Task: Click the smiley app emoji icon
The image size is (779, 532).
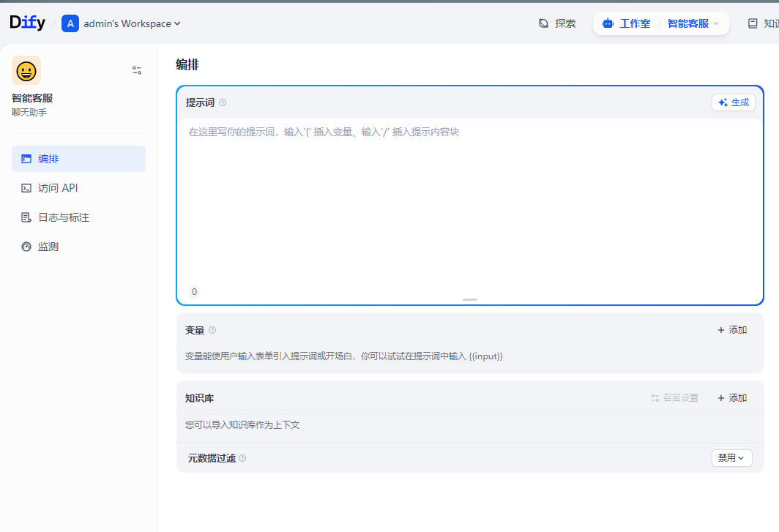Action: (26, 70)
